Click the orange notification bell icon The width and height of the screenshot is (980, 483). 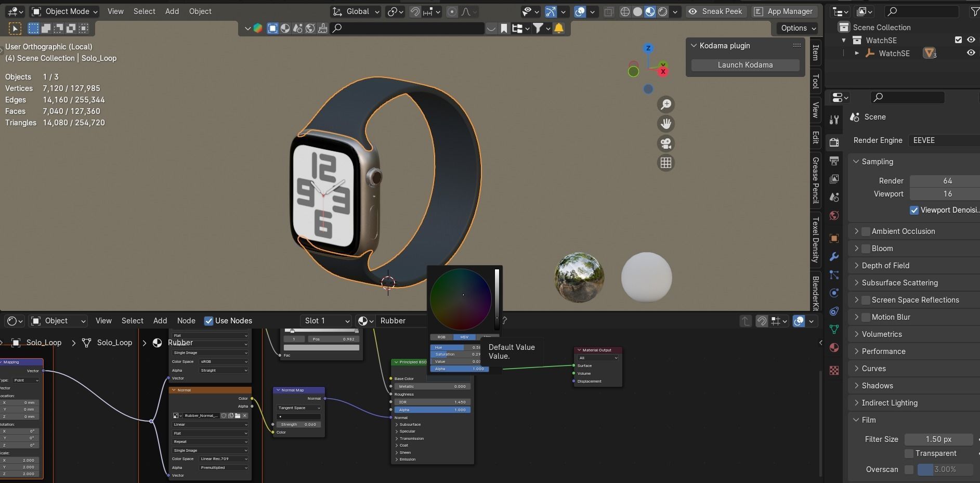click(x=559, y=28)
